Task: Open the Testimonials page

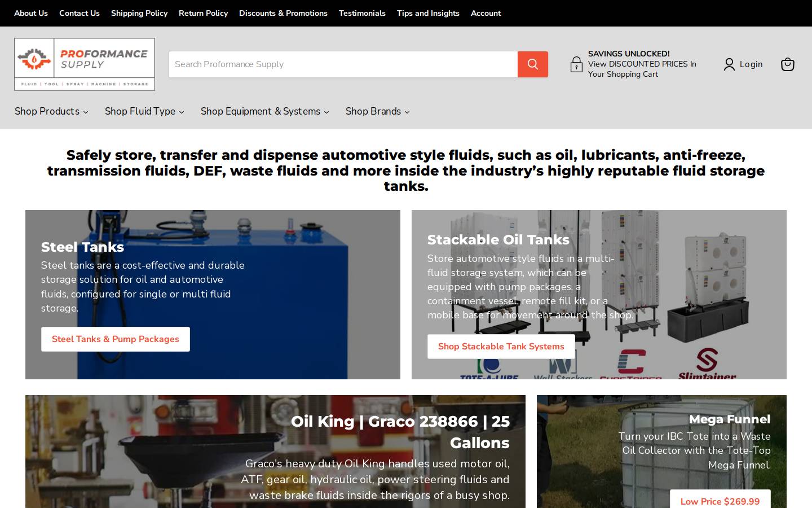Action: tap(362, 13)
